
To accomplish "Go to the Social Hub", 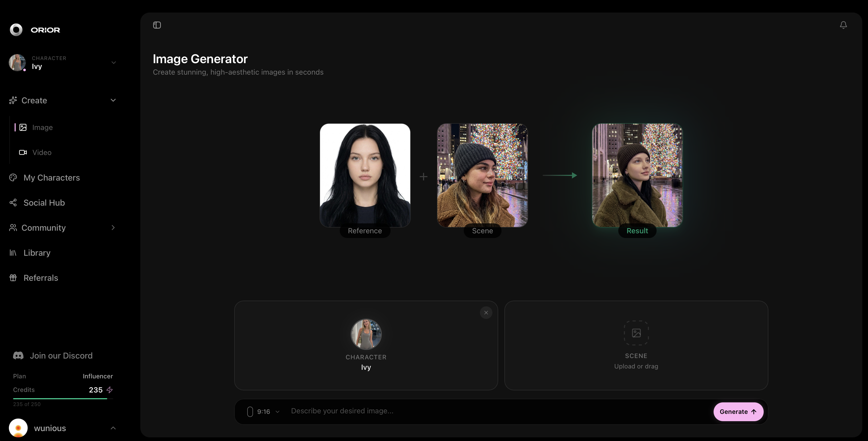I will pyautogui.click(x=44, y=202).
